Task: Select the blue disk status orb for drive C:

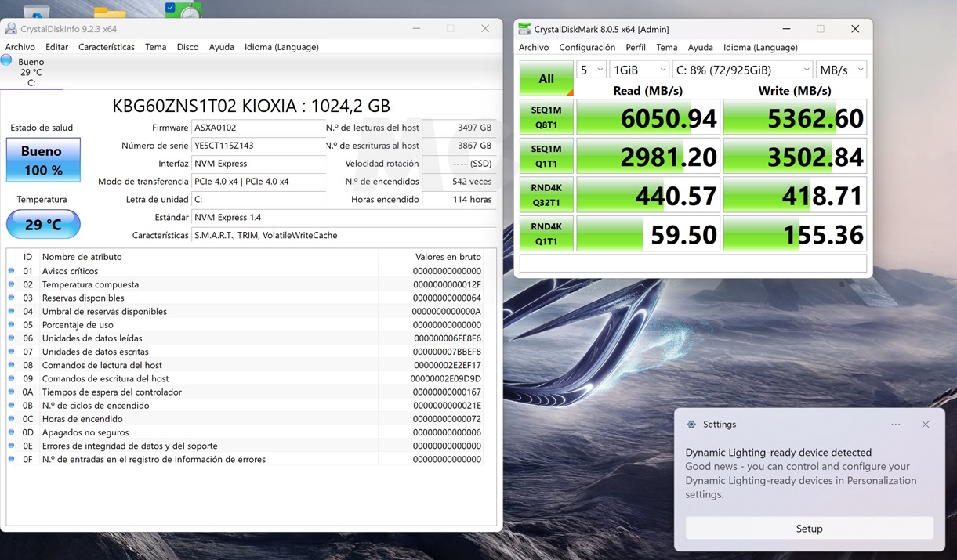Action: pyautogui.click(x=7, y=60)
